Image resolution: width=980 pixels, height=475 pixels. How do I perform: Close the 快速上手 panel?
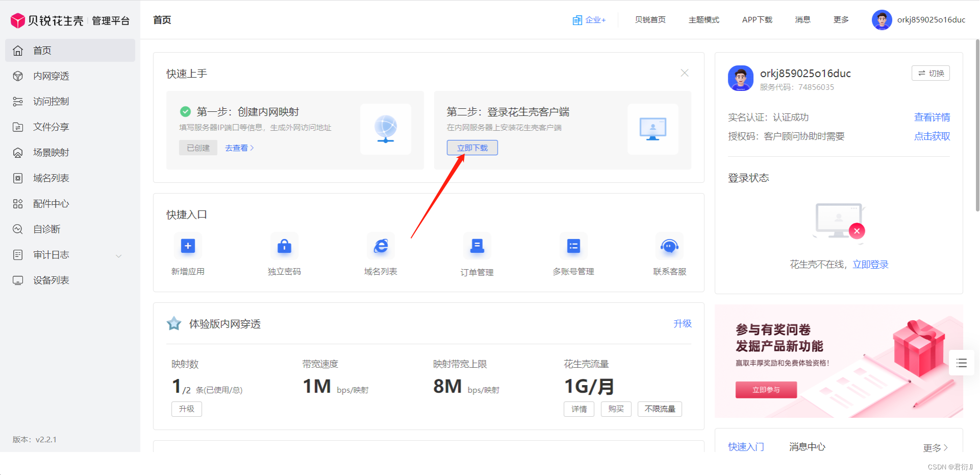click(x=684, y=73)
